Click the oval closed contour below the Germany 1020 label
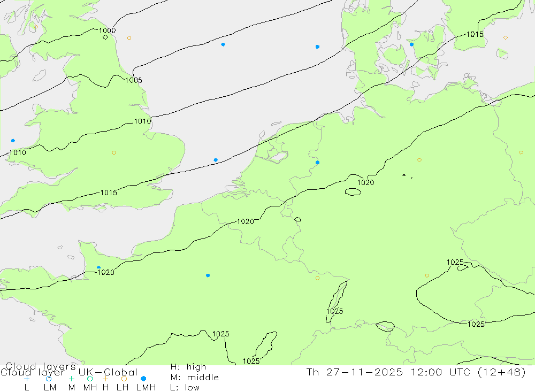 [353, 192]
